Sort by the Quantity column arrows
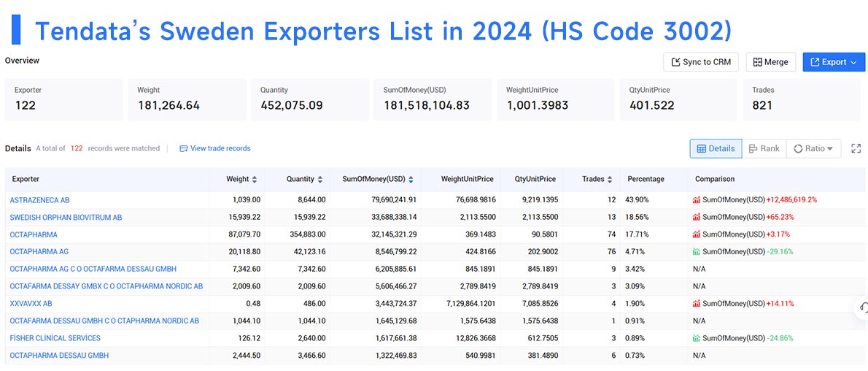Image resolution: width=868 pixels, height=371 pixels. coord(319,180)
